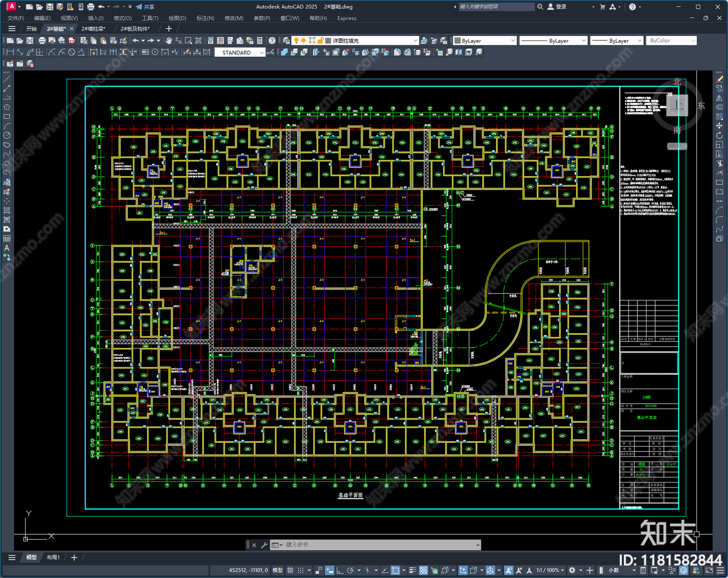Select the Multiline Text A tool
The image size is (728, 578).
7,248
